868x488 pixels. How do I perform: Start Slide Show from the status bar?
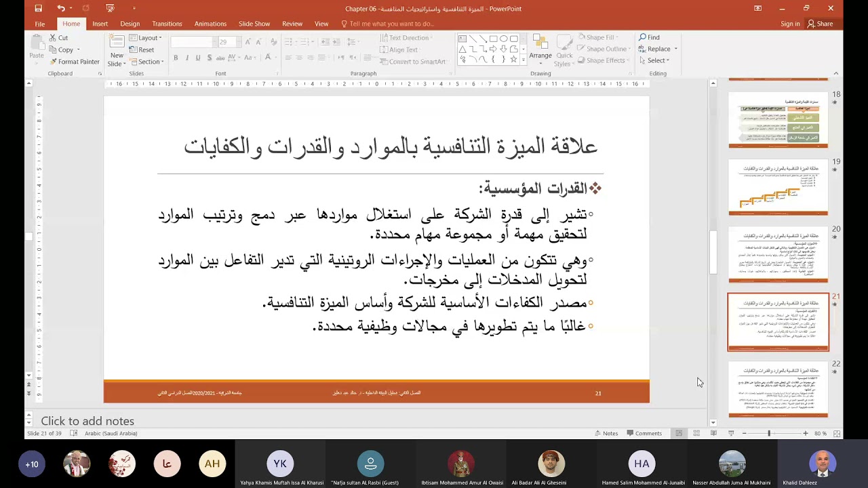[x=731, y=433]
